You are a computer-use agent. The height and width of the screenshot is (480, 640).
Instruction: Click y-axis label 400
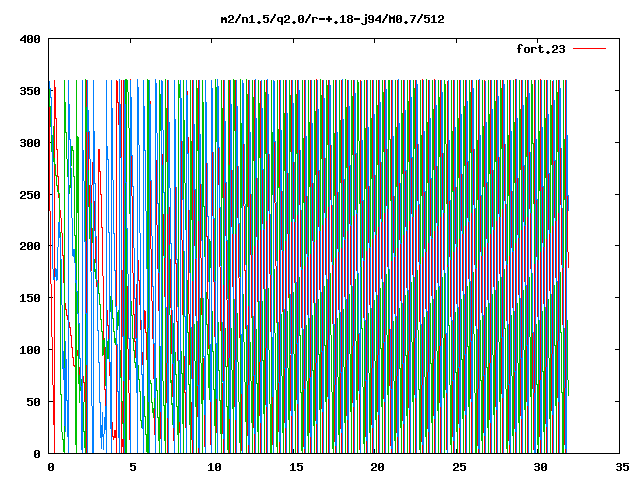tap(30, 39)
